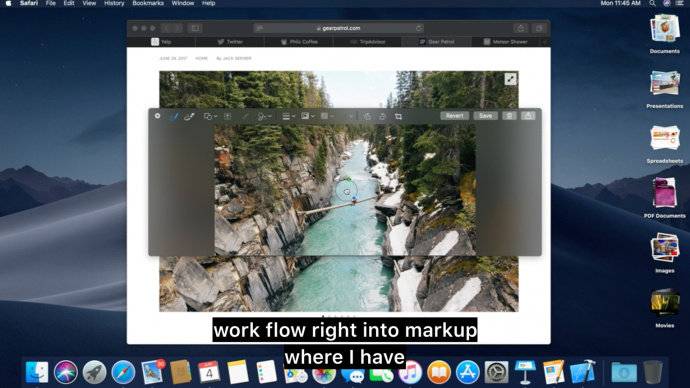Select the Sketch pen tool in Markup
Viewport: 690px width, 388px height.
175,116
